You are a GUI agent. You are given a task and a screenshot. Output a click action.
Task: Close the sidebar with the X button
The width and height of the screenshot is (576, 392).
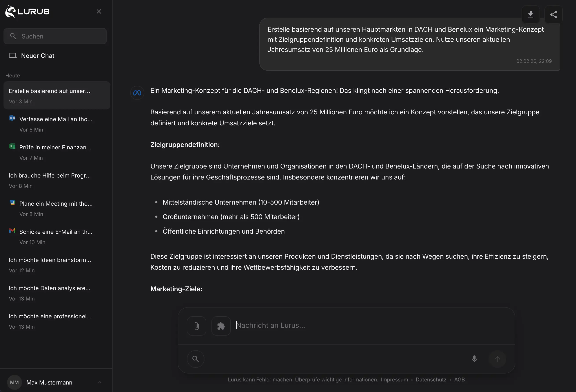[99, 11]
